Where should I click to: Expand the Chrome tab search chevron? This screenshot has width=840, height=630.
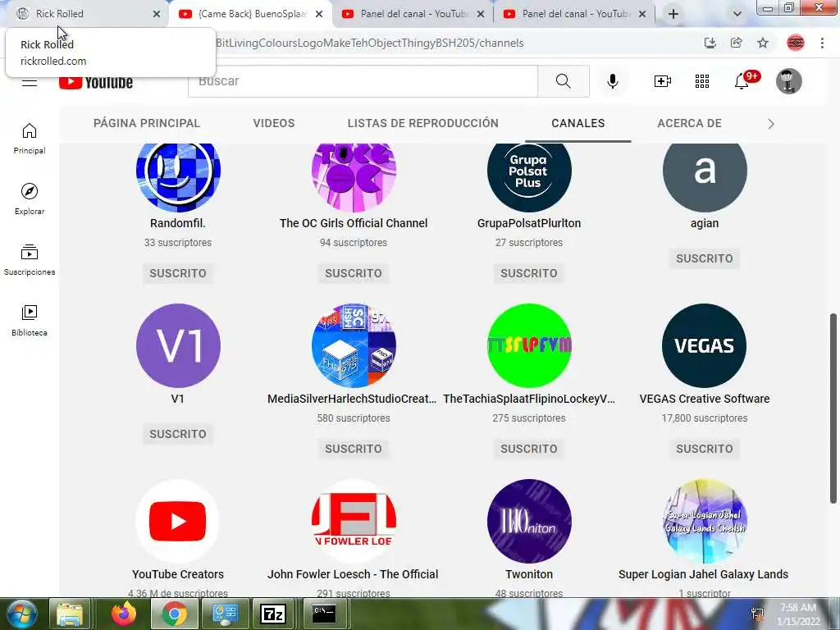point(737,15)
